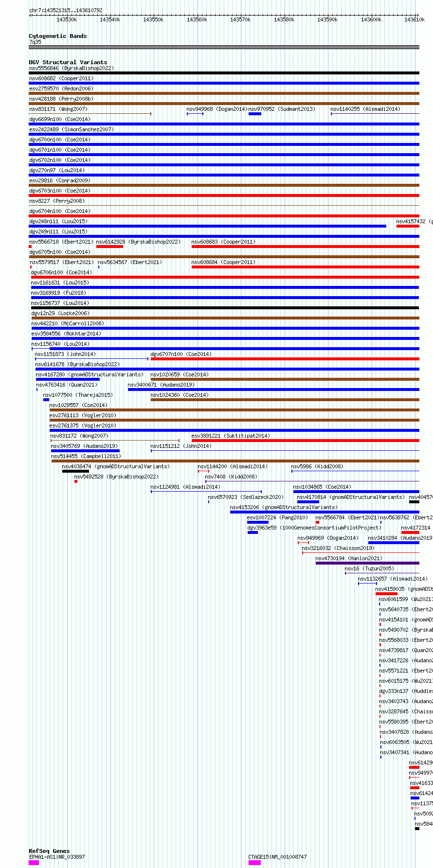This screenshot has height=868, width=433.
Task: Click the 7q35 cytogenetic band bar
Action: click(224, 47)
